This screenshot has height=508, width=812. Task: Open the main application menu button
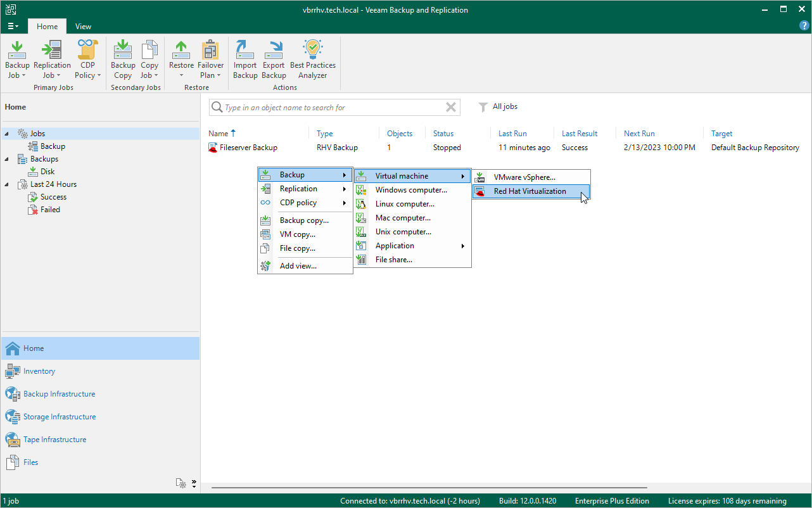pos(13,26)
